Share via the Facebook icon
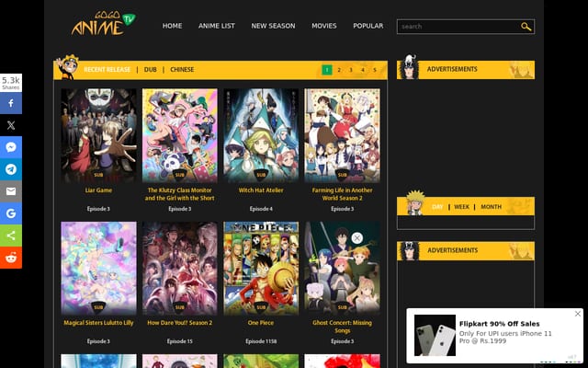This screenshot has height=368, width=588. 11,103
